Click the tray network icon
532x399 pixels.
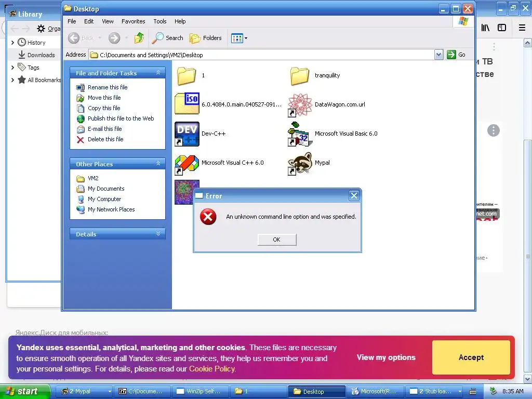494,391
